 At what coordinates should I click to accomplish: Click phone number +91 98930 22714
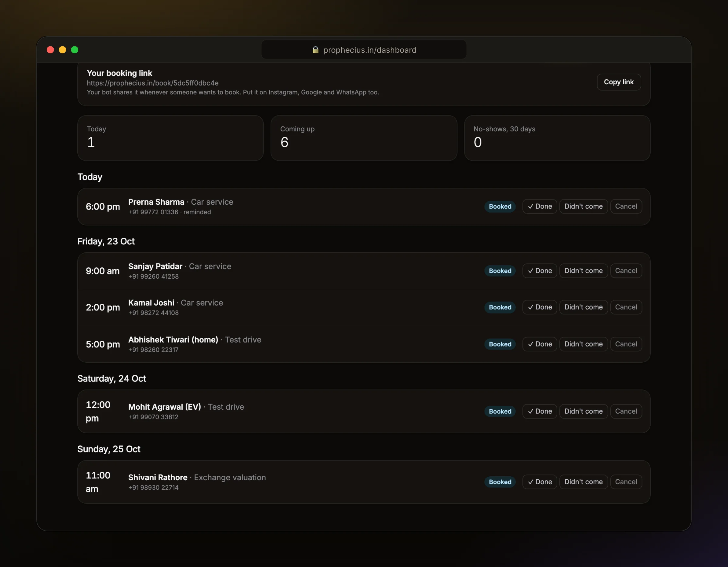click(x=153, y=488)
